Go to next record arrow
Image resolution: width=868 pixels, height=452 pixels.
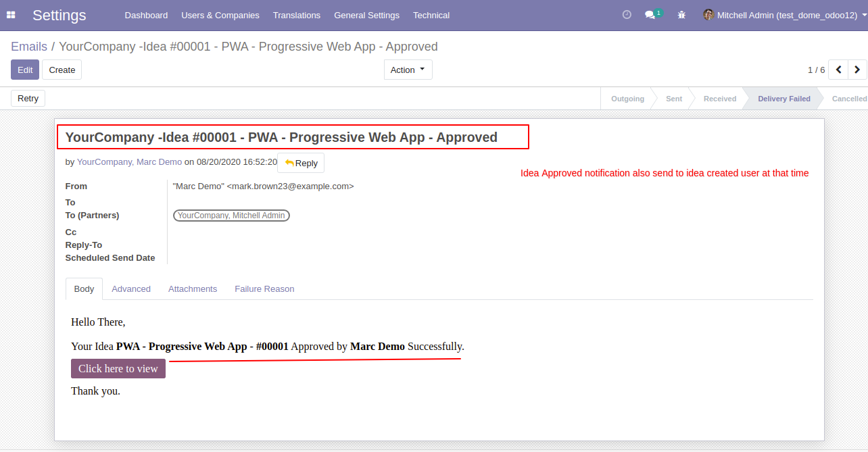[857, 70]
